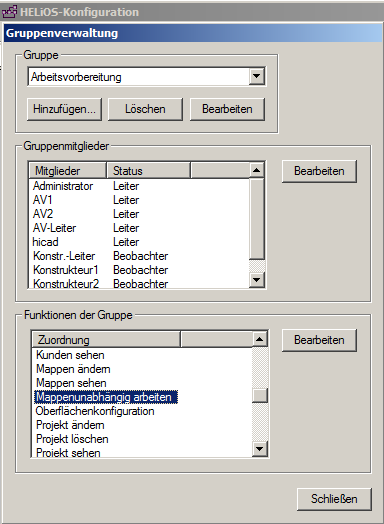The height and width of the screenshot is (524, 384).
Task: Click the functions list scrollbar thumb
Action: coord(260,396)
